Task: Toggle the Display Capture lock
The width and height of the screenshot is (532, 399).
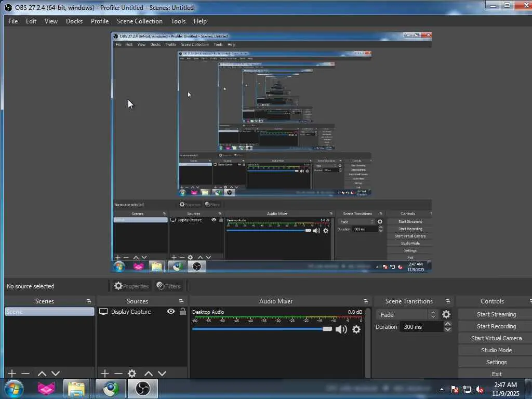Action: click(x=182, y=312)
